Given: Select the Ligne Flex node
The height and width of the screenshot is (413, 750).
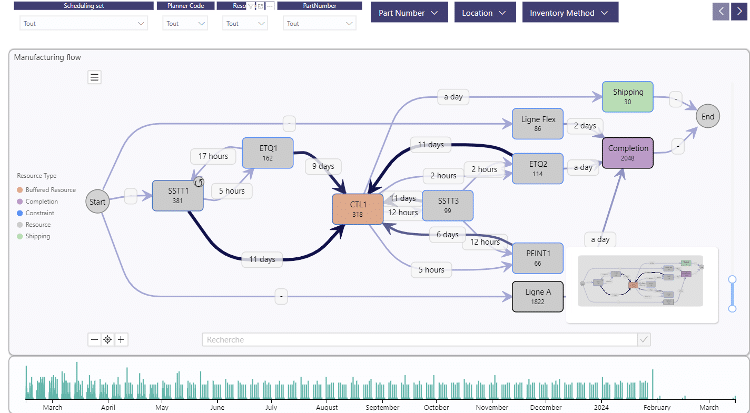Looking at the screenshot, I should [538, 123].
